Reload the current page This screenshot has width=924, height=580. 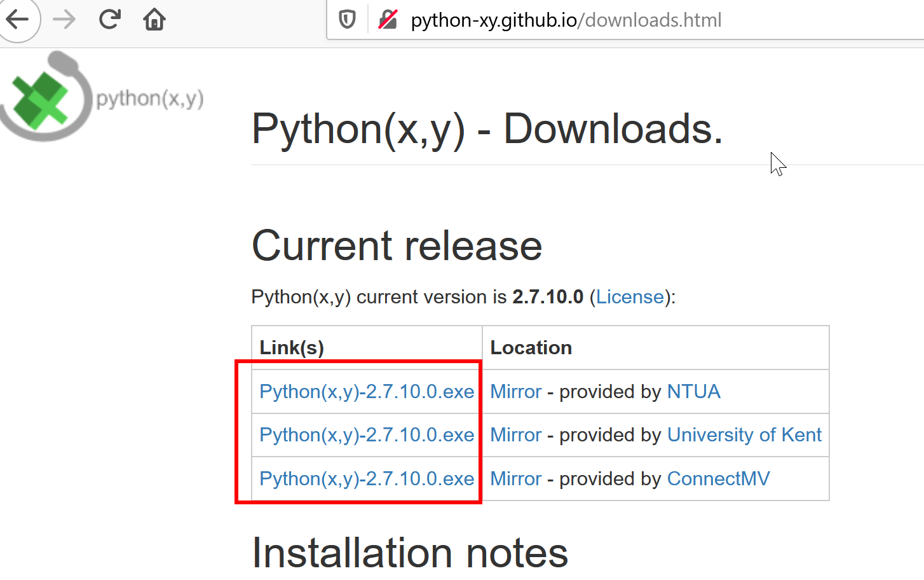[110, 20]
